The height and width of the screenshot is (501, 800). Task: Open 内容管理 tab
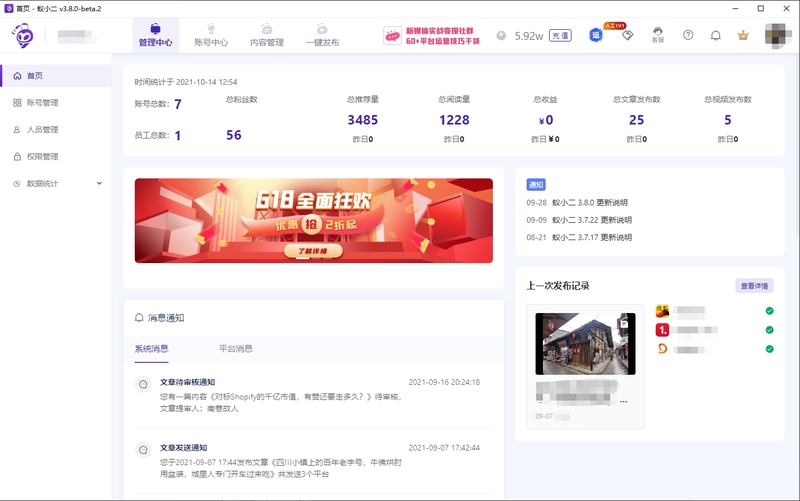tap(267, 35)
